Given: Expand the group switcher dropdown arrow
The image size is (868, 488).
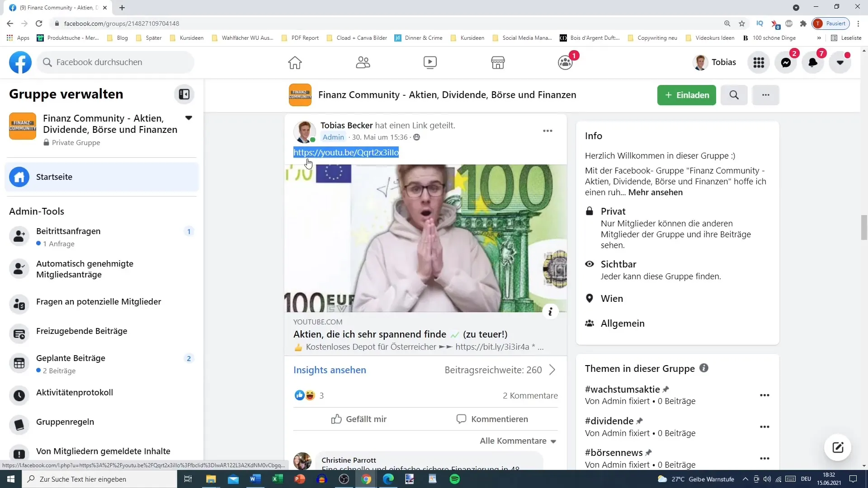Looking at the screenshot, I should [189, 118].
